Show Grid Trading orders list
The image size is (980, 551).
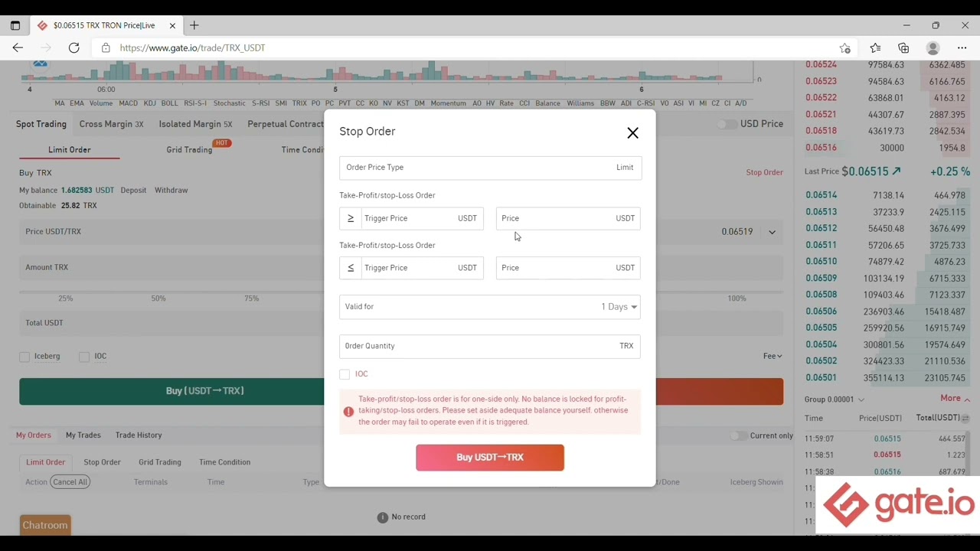pyautogui.click(x=160, y=462)
